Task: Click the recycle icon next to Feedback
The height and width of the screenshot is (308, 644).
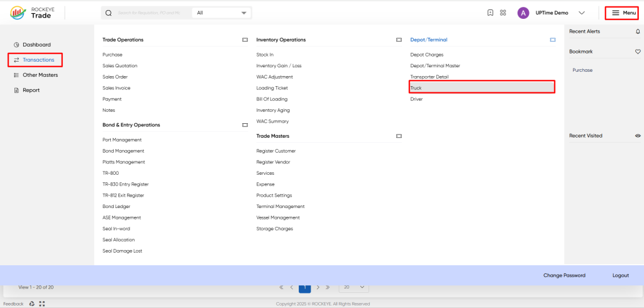Action: click(x=32, y=304)
